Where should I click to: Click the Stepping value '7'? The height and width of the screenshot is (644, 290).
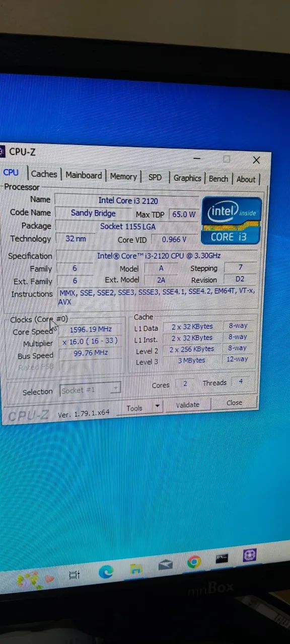240,267
